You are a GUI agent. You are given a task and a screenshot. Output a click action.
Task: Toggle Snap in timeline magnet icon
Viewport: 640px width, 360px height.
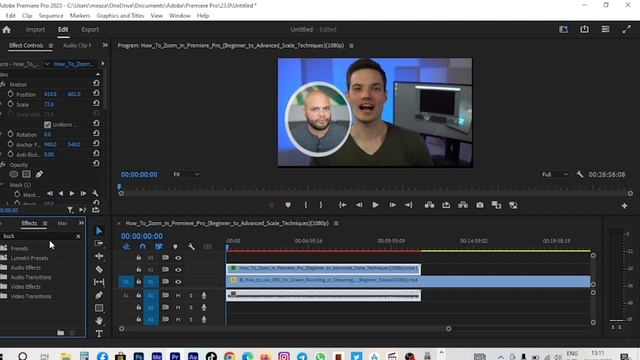pyautogui.click(x=142, y=247)
